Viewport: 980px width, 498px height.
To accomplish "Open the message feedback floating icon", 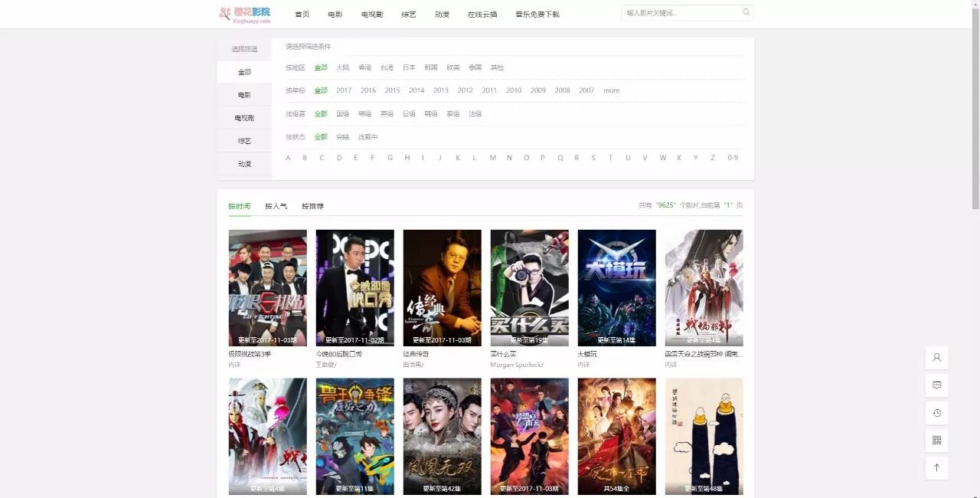I will (x=936, y=385).
